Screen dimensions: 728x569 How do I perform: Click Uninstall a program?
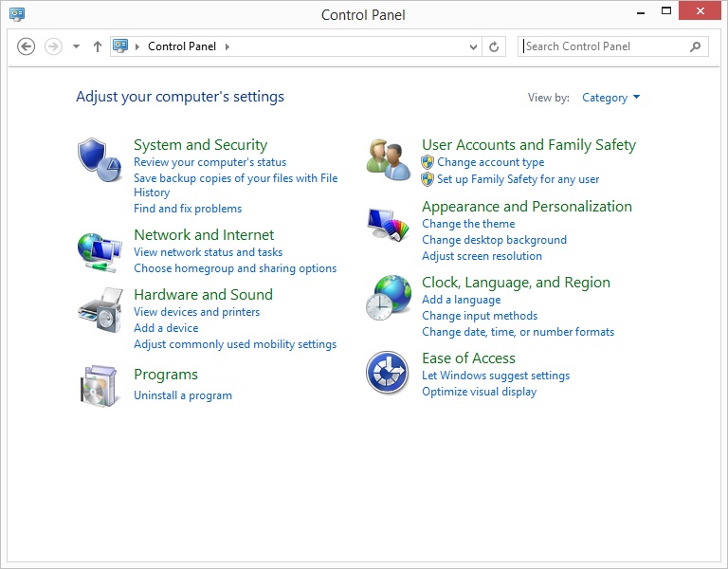183,395
